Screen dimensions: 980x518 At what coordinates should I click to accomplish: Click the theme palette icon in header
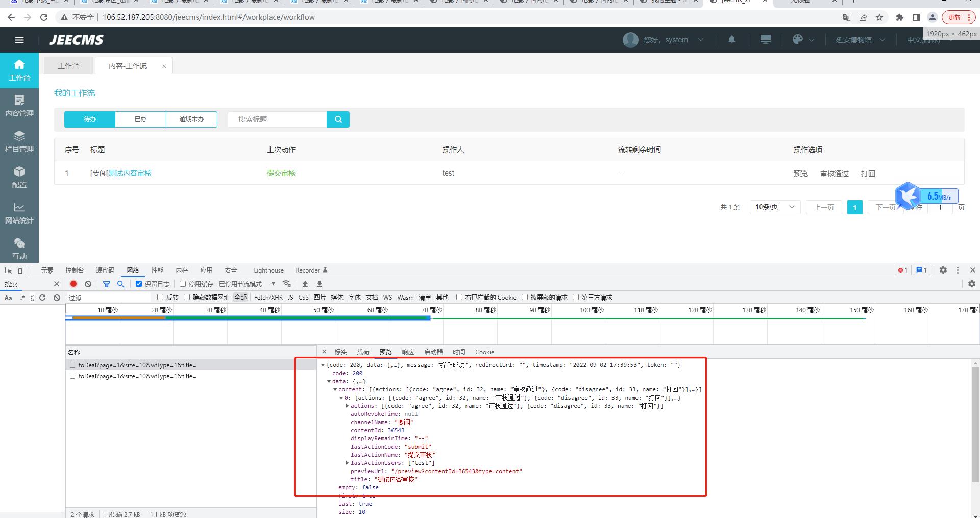[x=798, y=40]
